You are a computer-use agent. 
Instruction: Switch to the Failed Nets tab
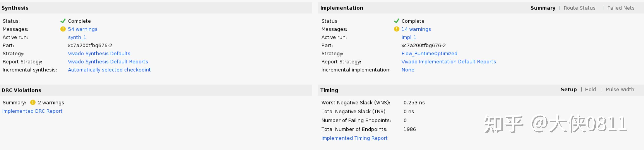coord(621,8)
